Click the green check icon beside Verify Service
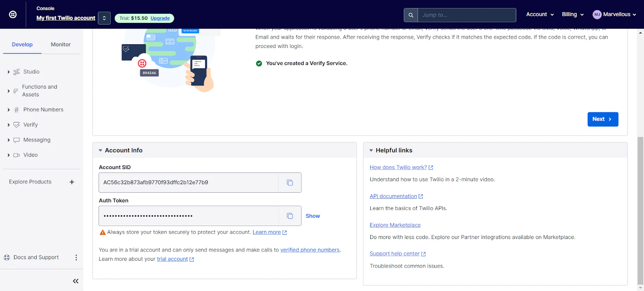Image resolution: width=644 pixels, height=291 pixels. (x=259, y=63)
